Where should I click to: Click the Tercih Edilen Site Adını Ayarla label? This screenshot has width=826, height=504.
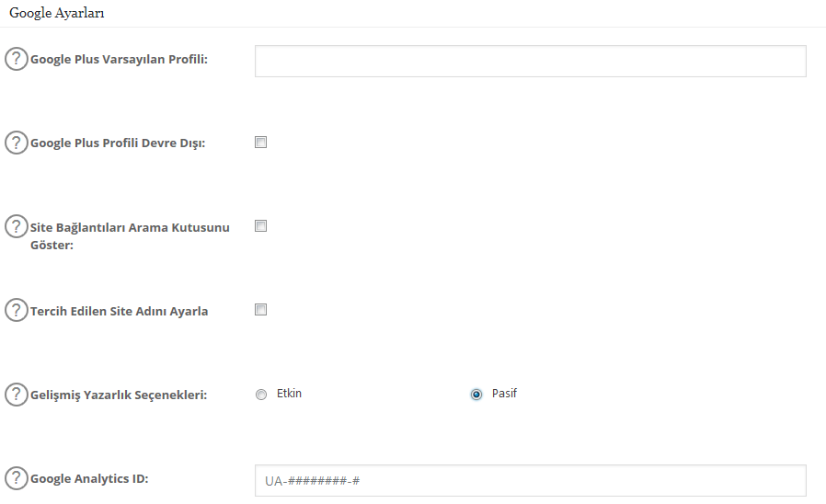tap(119, 311)
